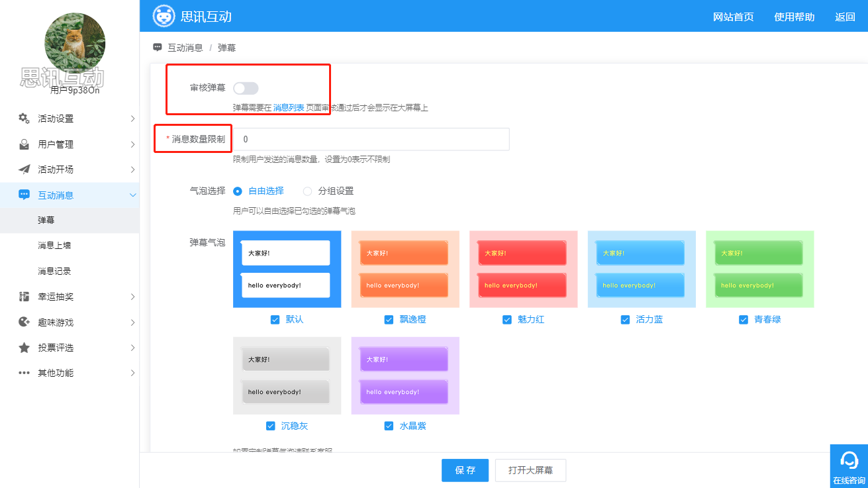Image resolution: width=868 pixels, height=488 pixels.
Task: Expand 幸运抽奖 chevron arrow
Action: (x=132, y=297)
